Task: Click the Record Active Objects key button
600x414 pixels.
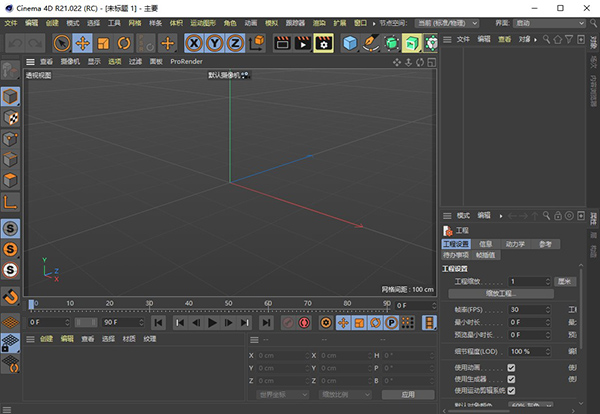Action: point(288,323)
